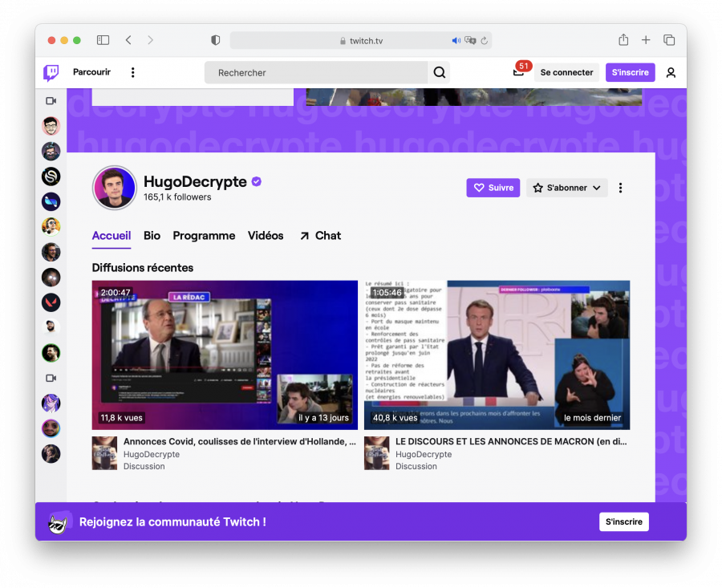This screenshot has width=722, height=588.
Task: Open the sidebar channel with the S logo
Action: pos(51,176)
